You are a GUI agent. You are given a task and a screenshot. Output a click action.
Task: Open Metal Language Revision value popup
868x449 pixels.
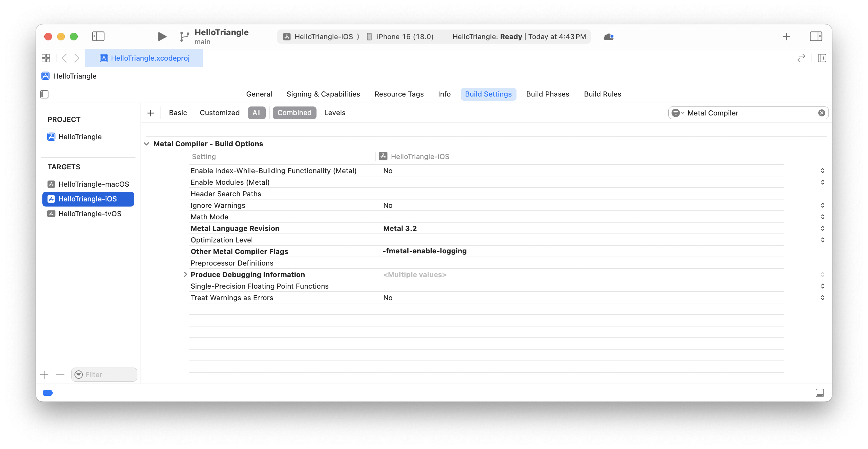click(x=822, y=228)
